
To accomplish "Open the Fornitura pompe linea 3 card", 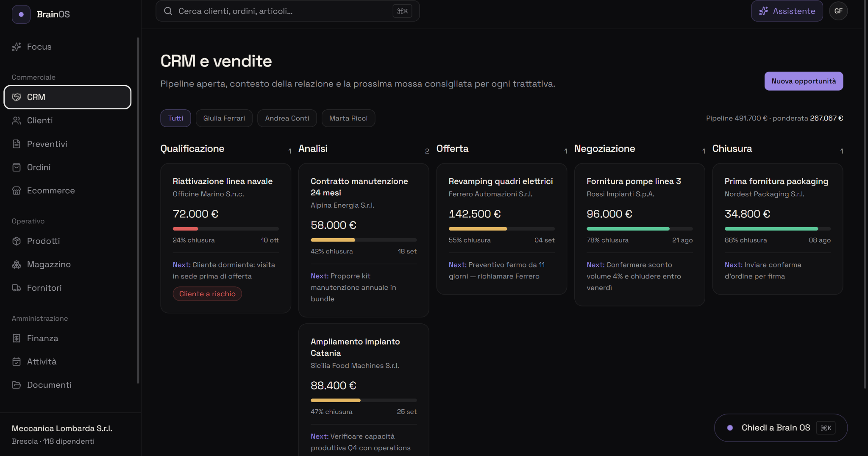I will 640,235.
